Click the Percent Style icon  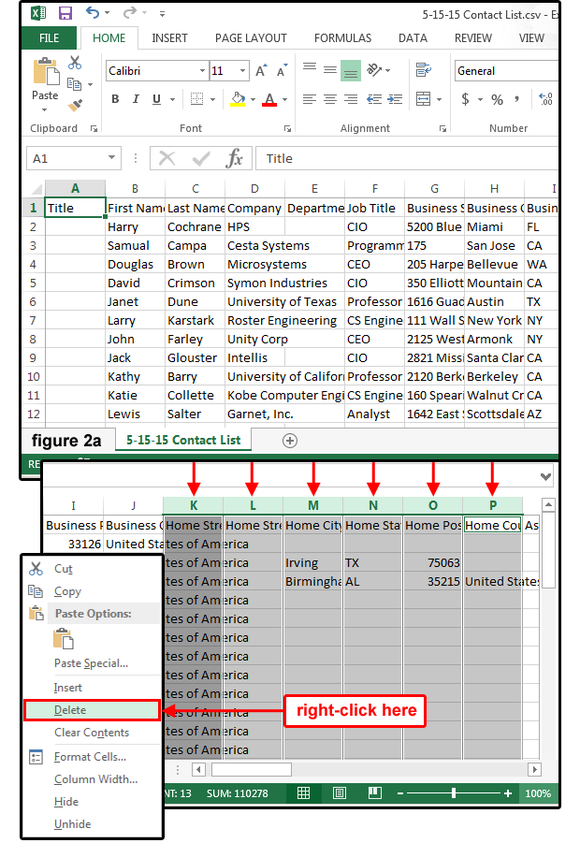pos(497,99)
